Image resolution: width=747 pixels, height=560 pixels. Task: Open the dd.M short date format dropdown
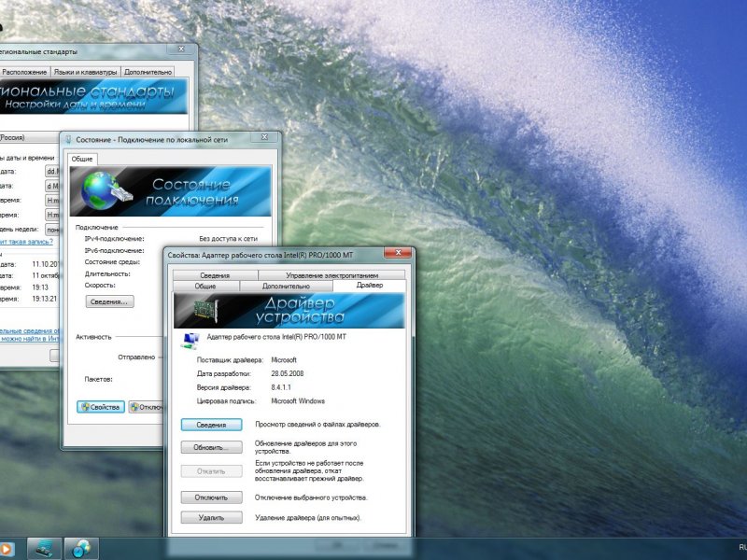pyautogui.click(x=52, y=171)
